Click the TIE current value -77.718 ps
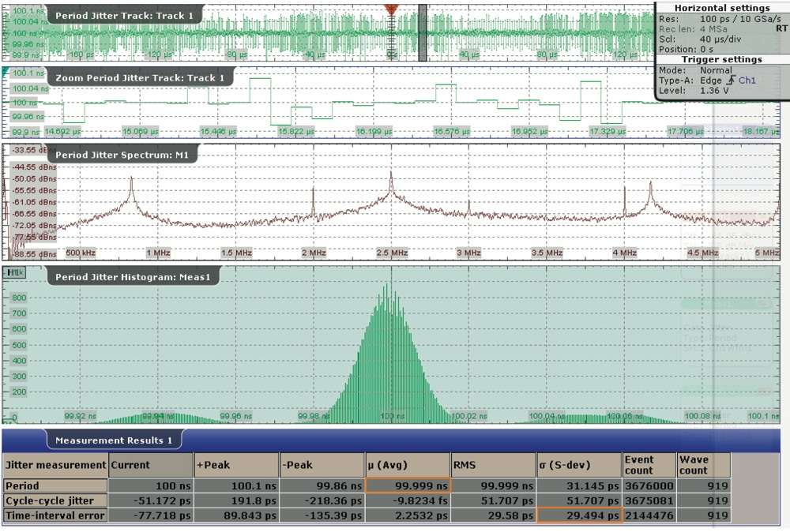Image resolution: width=790 pixels, height=532 pixels. point(151,515)
